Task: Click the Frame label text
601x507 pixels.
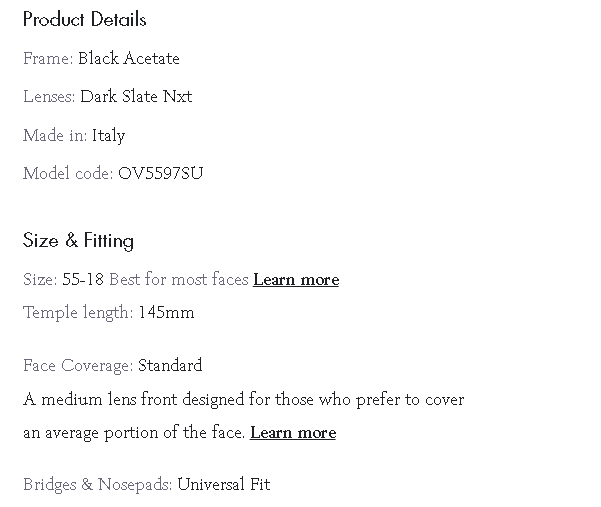Action: point(47,59)
